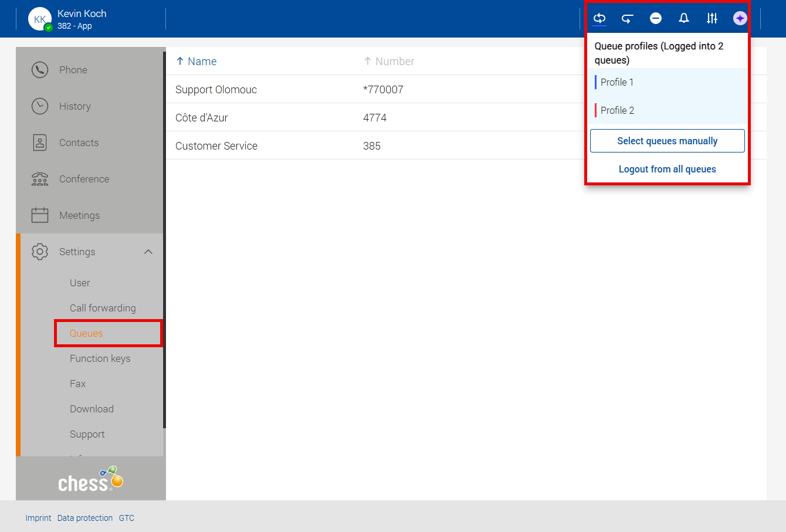The width and height of the screenshot is (786, 532).
Task: Open notifications bell icon
Action: [684, 18]
